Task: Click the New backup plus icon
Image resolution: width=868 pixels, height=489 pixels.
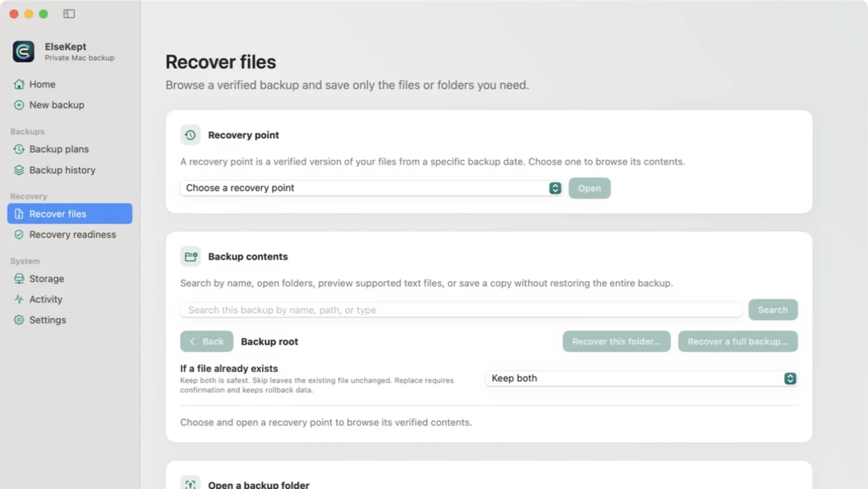Action: point(19,105)
